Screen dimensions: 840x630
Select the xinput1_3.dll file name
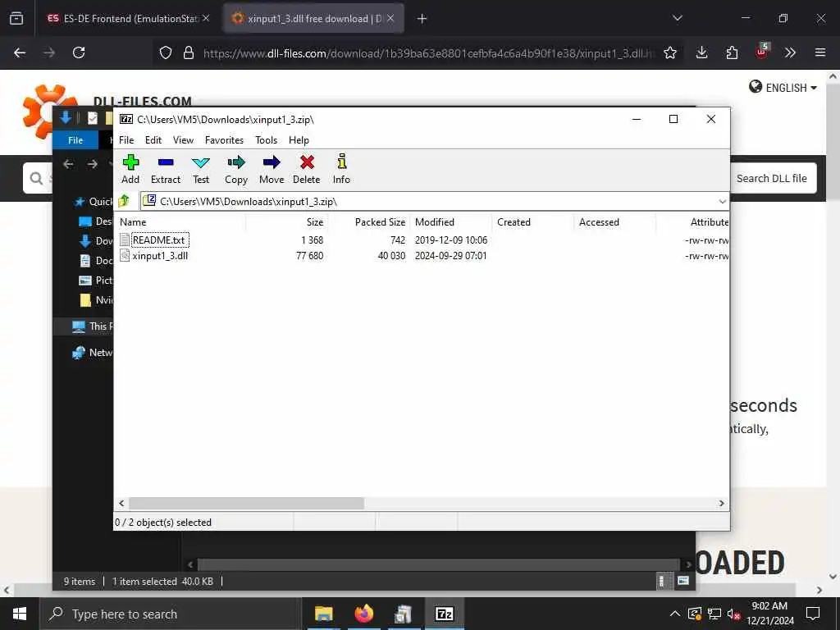point(160,256)
